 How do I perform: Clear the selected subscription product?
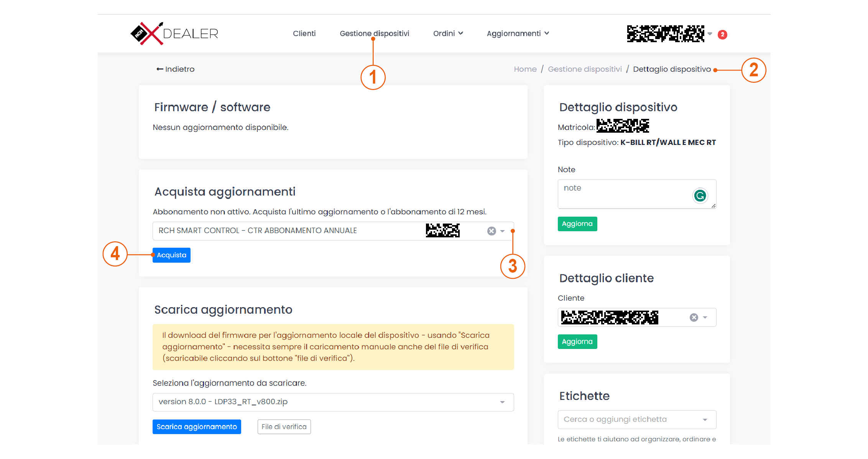point(492,231)
